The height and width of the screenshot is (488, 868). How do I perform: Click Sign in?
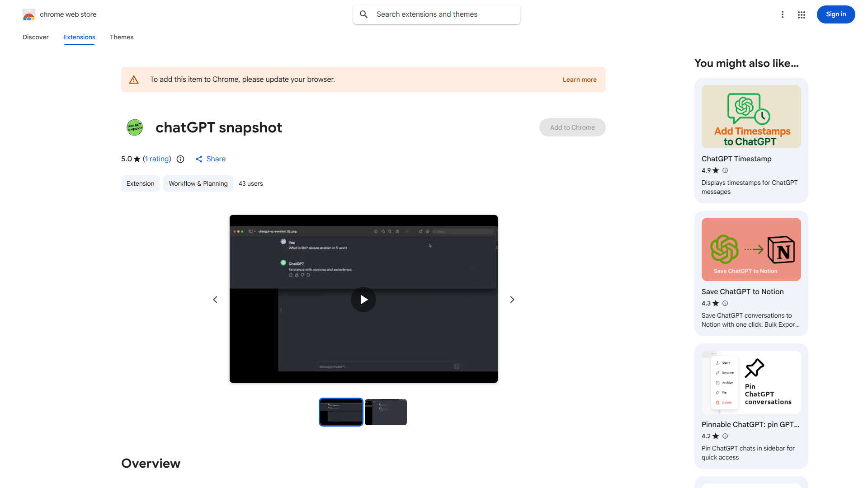tap(835, 14)
